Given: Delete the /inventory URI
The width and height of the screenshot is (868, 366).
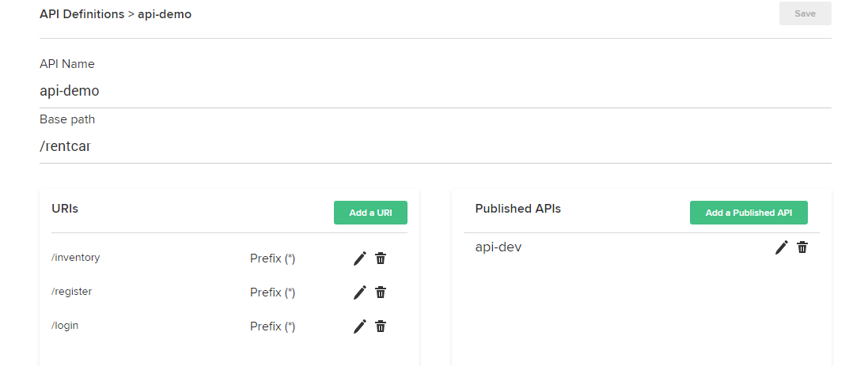Looking at the screenshot, I should pos(381,258).
